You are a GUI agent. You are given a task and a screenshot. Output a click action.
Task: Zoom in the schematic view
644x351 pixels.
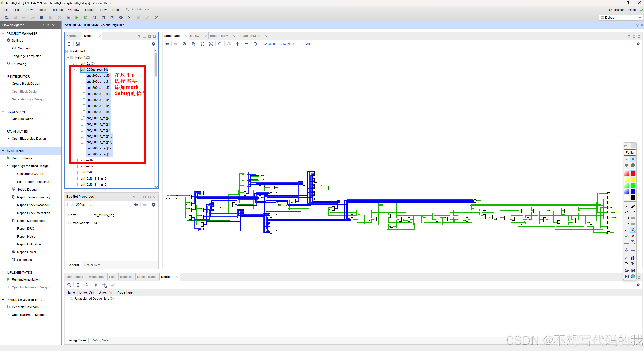(185, 44)
